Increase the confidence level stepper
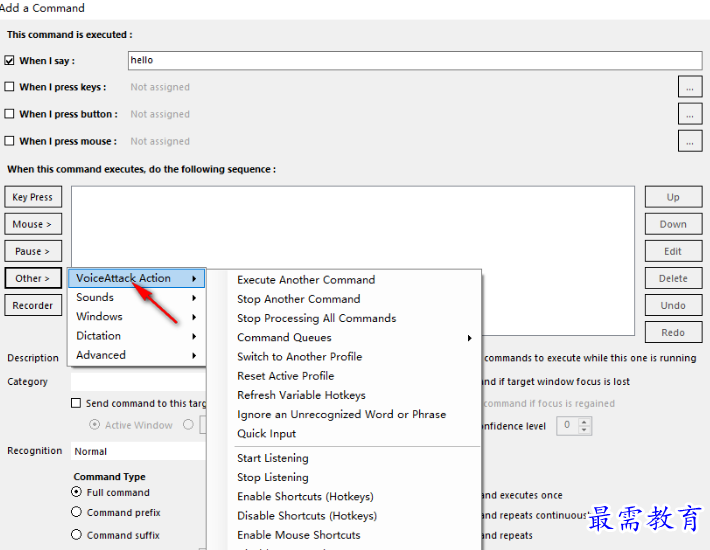Viewport: 710px width, 550px height. click(584, 422)
